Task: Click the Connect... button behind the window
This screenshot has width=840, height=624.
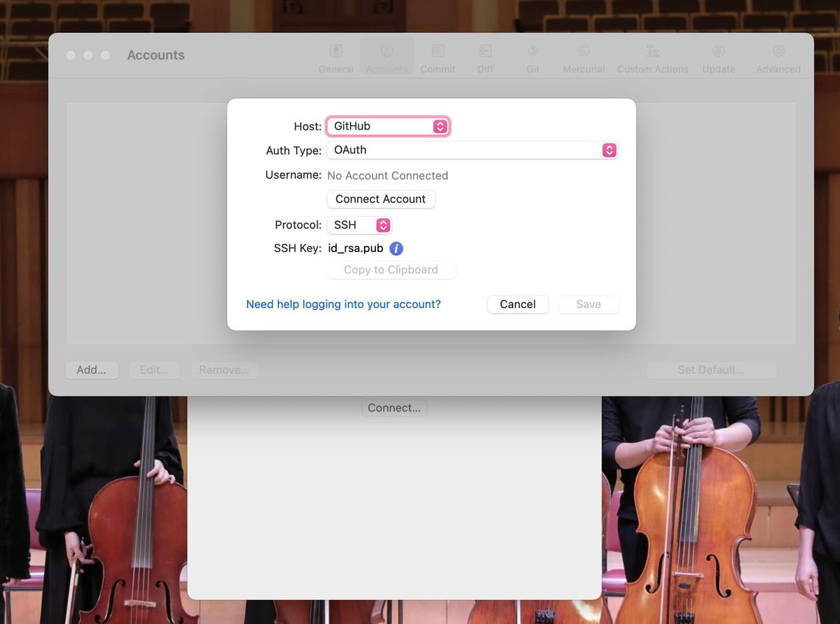Action: click(394, 408)
